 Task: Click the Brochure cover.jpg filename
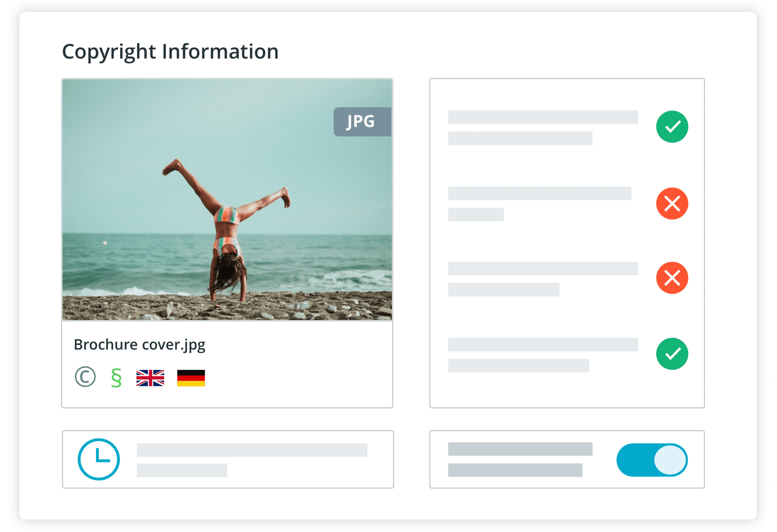point(139,344)
